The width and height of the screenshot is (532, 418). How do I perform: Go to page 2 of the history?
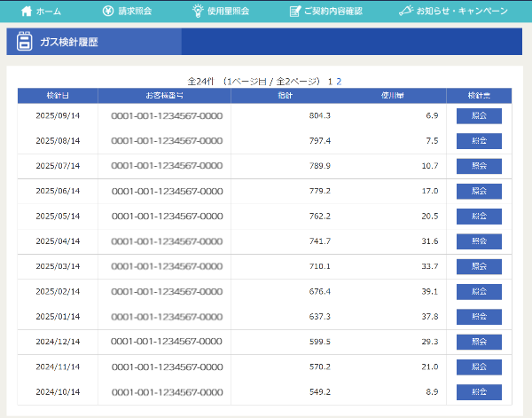(x=339, y=81)
